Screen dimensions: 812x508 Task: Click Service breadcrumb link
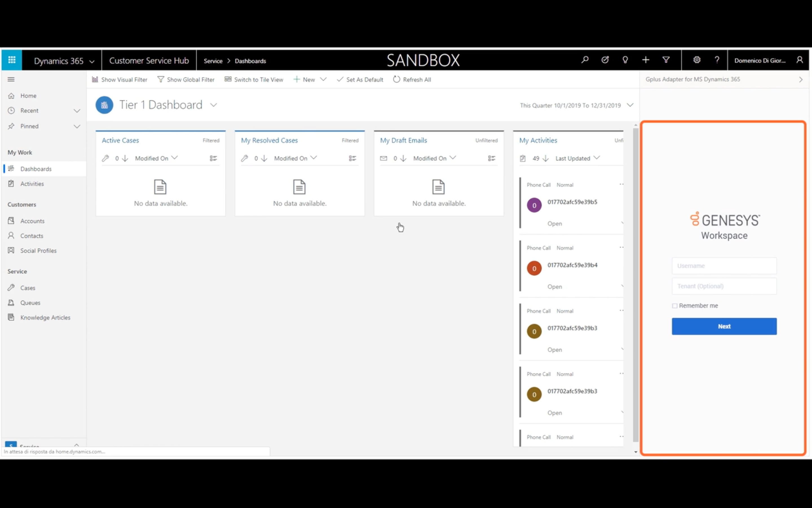tap(213, 61)
